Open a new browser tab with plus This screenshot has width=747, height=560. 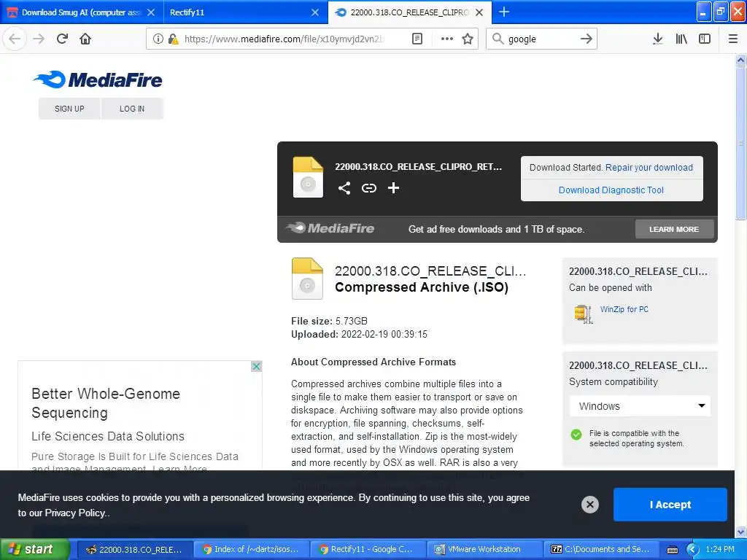tap(503, 12)
